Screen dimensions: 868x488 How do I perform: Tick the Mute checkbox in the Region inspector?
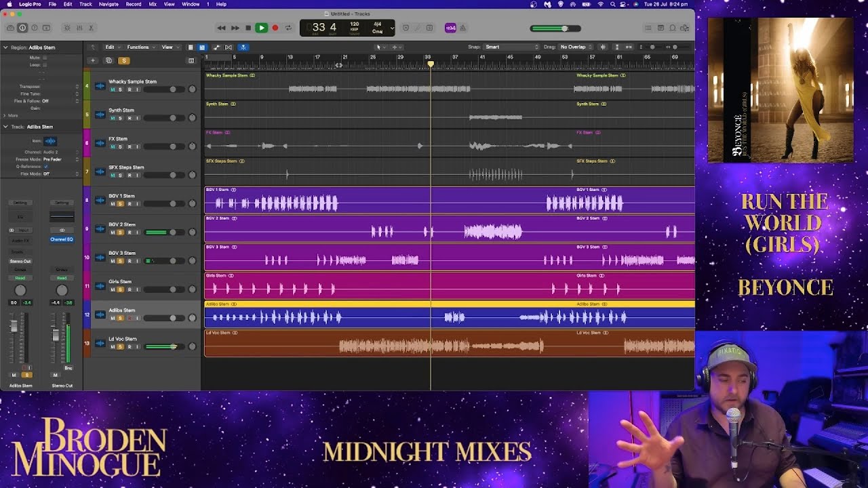pyautogui.click(x=45, y=58)
